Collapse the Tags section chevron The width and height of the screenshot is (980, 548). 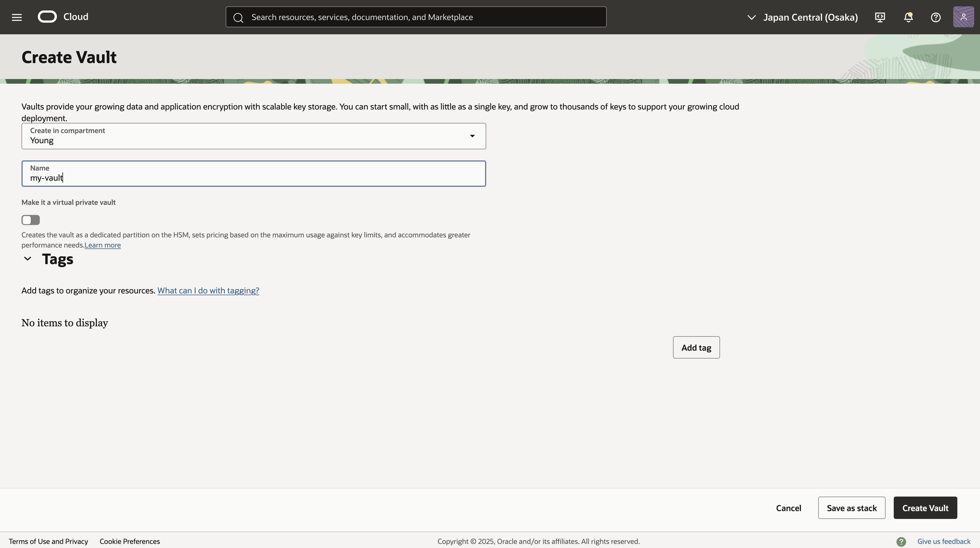(27, 259)
